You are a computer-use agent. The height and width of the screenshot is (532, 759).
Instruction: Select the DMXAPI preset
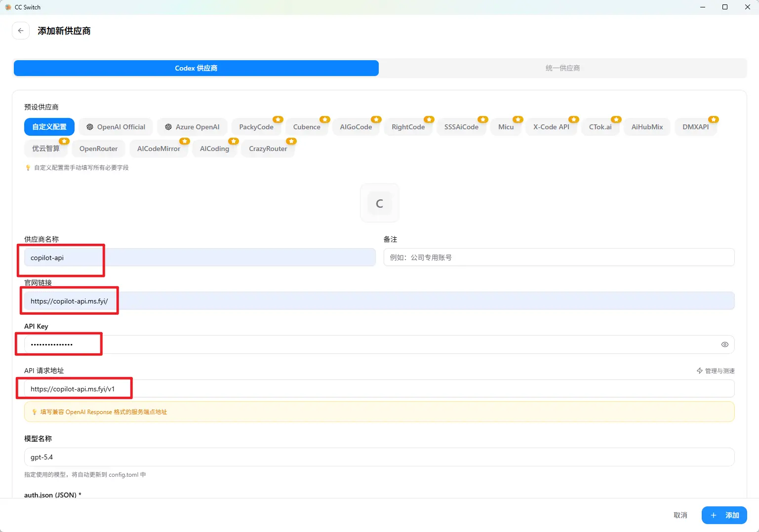pyautogui.click(x=695, y=127)
